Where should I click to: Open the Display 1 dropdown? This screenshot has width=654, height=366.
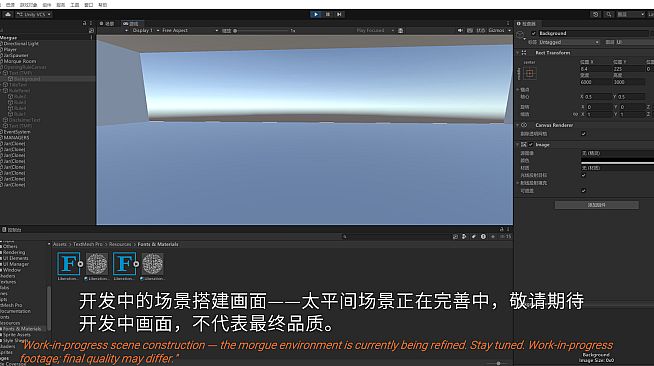click(142, 30)
